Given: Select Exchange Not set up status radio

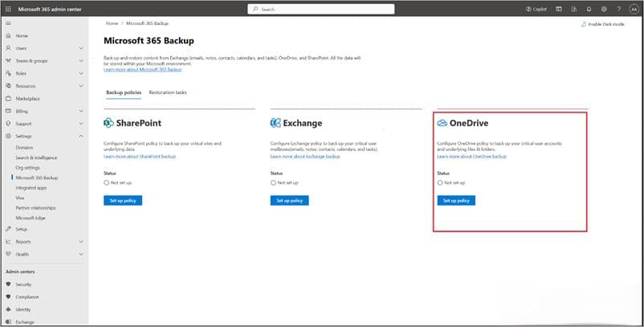Looking at the screenshot, I should pyautogui.click(x=273, y=182).
